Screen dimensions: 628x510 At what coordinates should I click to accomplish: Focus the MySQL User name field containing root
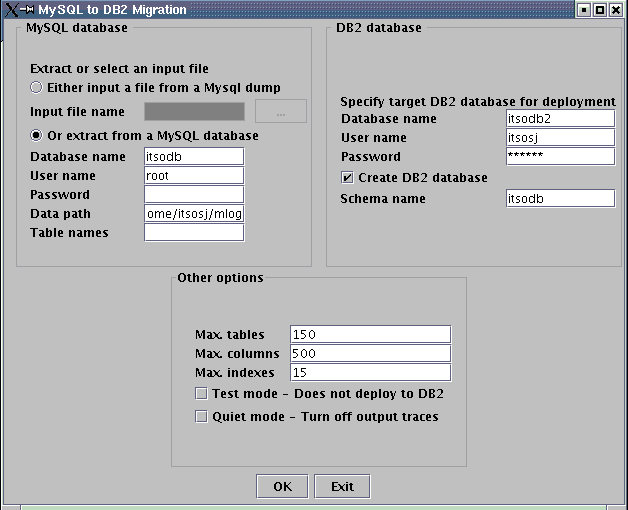(194, 175)
